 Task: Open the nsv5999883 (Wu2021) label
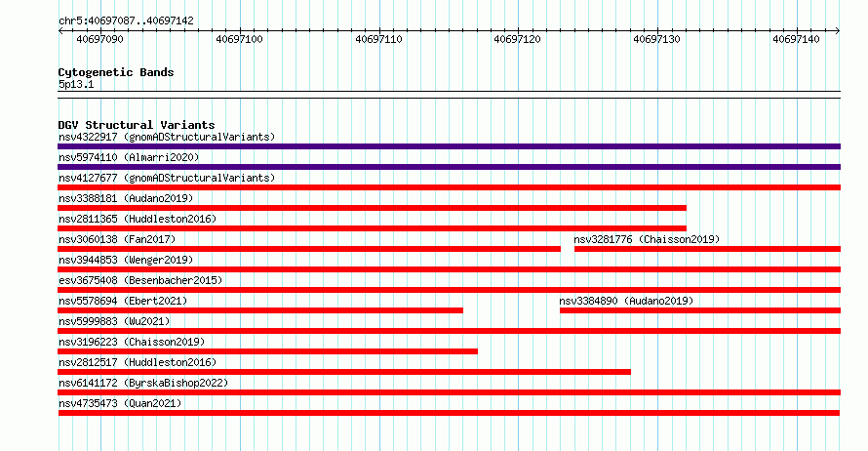pyautogui.click(x=114, y=321)
